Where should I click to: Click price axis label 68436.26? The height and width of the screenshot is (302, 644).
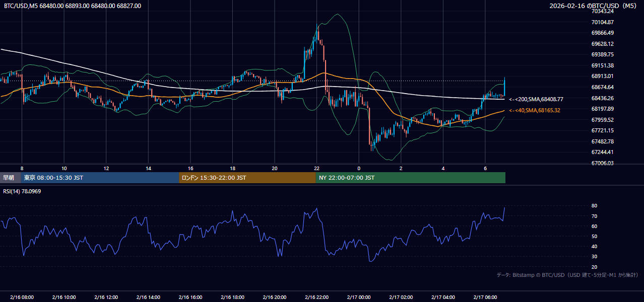pos(602,98)
